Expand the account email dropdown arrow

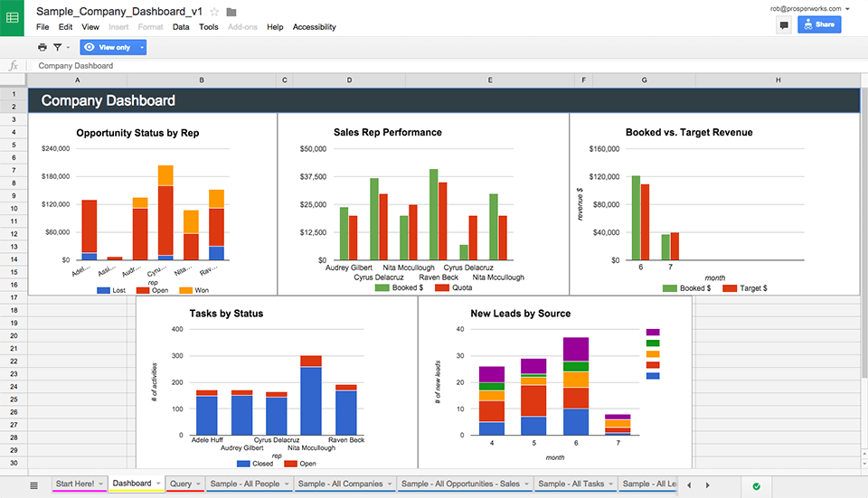click(x=847, y=9)
